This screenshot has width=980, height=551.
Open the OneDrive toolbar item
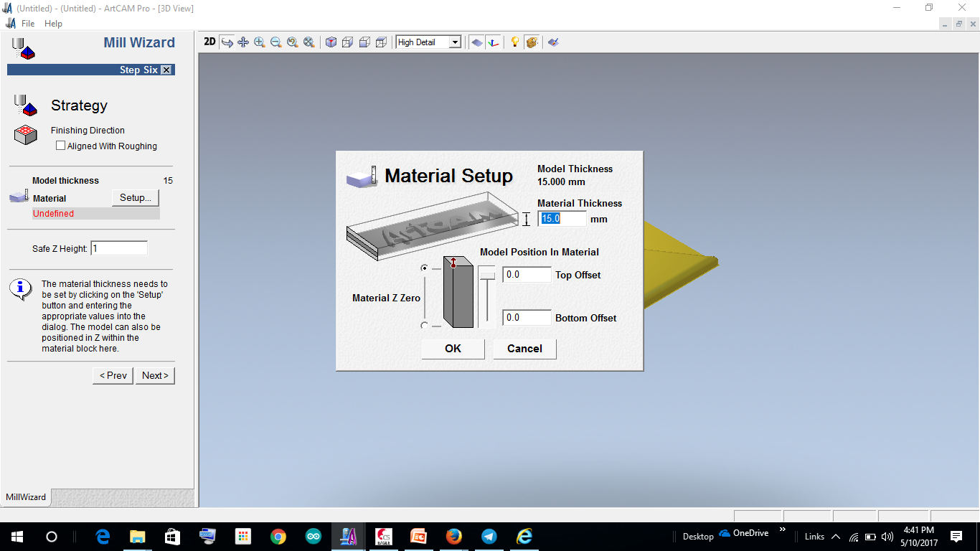744,533
